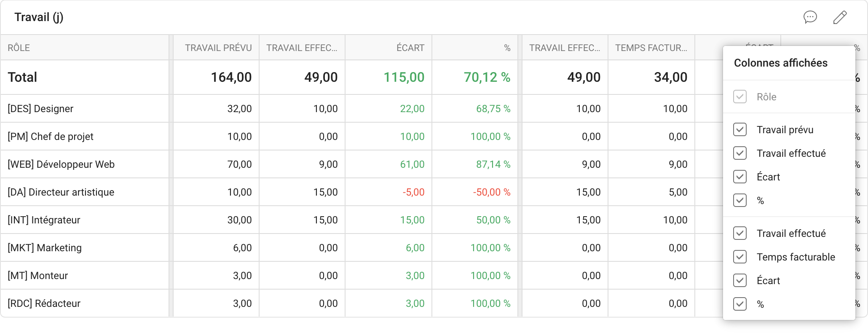The image size is (868, 333).
Task: Uncheck the Temps facturable checkbox
Action: (x=740, y=257)
